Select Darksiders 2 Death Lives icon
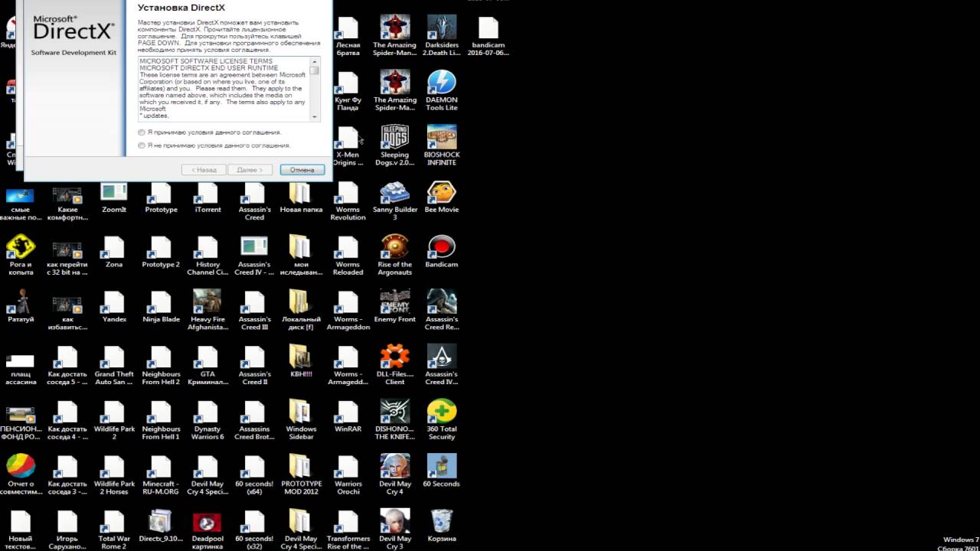Screen dimensions: 980x551 point(442,35)
